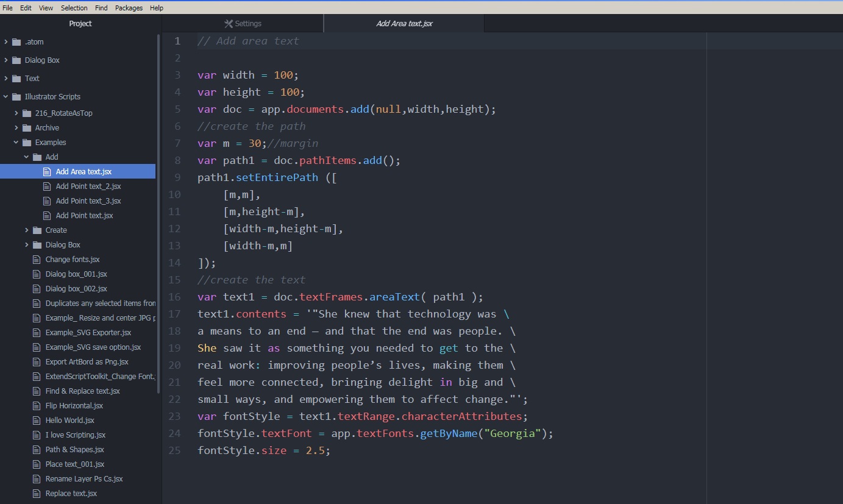
Task: Click the file icon beside Dialog box_002.jsx
Action: pyautogui.click(x=37, y=289)
